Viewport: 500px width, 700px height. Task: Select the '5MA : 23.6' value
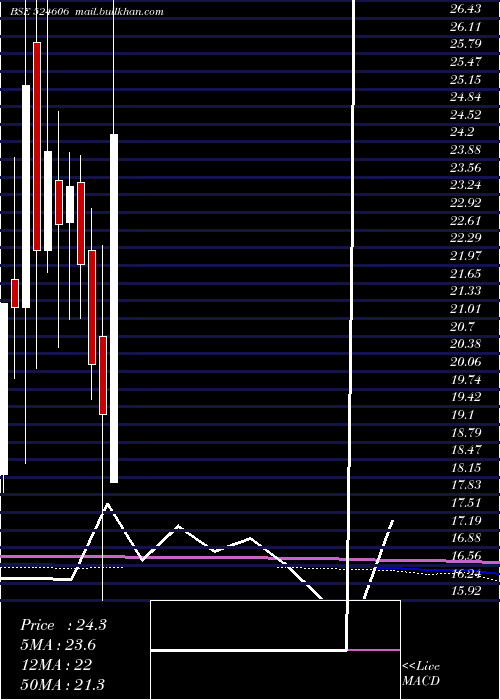(x=58, y=645)
